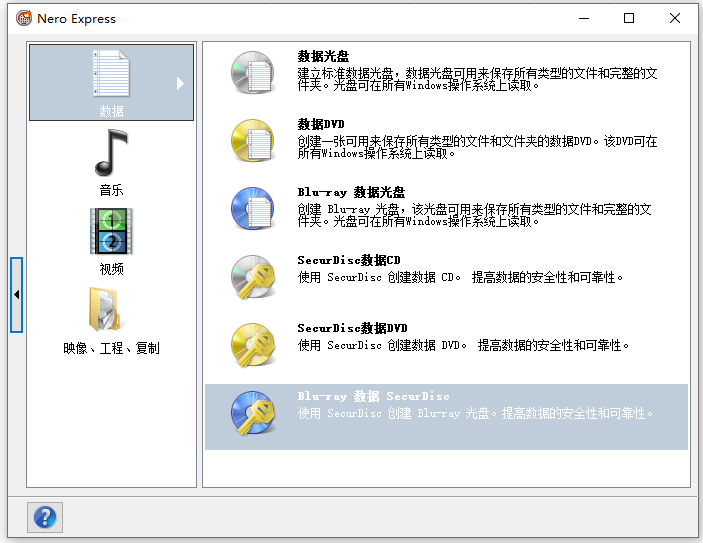Viewport: 703px width, 543px height.
Task: Select the 数据 label in sidebar
Action: click(111, 111)
